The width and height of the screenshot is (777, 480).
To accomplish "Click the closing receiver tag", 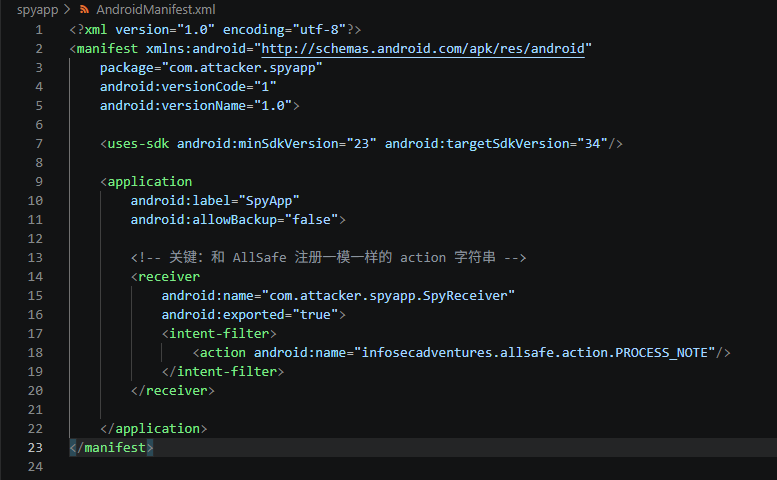I will [x=173, y=391].
